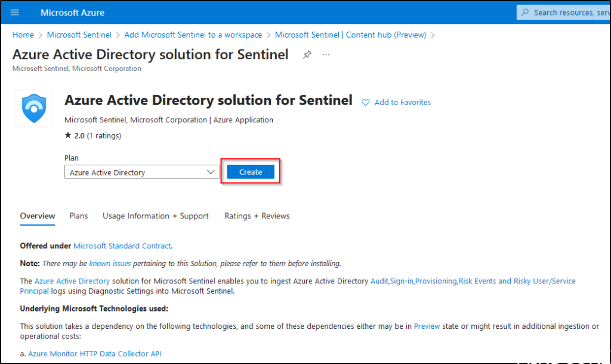Expand the Plan dropdown

(141, 172)
